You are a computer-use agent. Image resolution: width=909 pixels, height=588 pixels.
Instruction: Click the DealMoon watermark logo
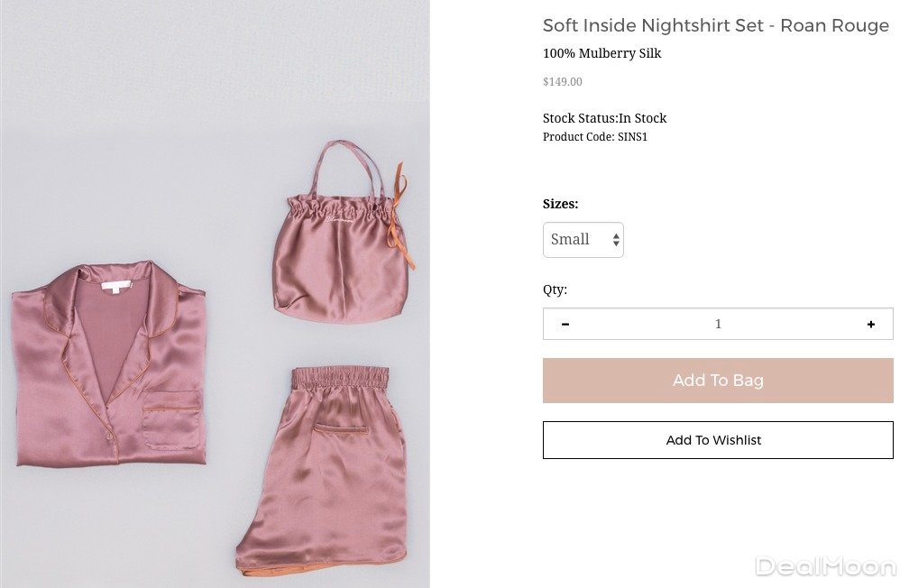tap(825, 567)
